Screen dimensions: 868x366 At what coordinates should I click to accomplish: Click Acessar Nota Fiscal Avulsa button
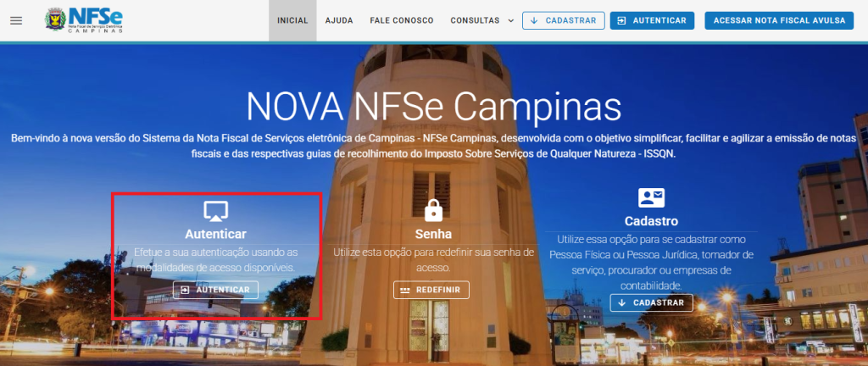click(779, 20)
